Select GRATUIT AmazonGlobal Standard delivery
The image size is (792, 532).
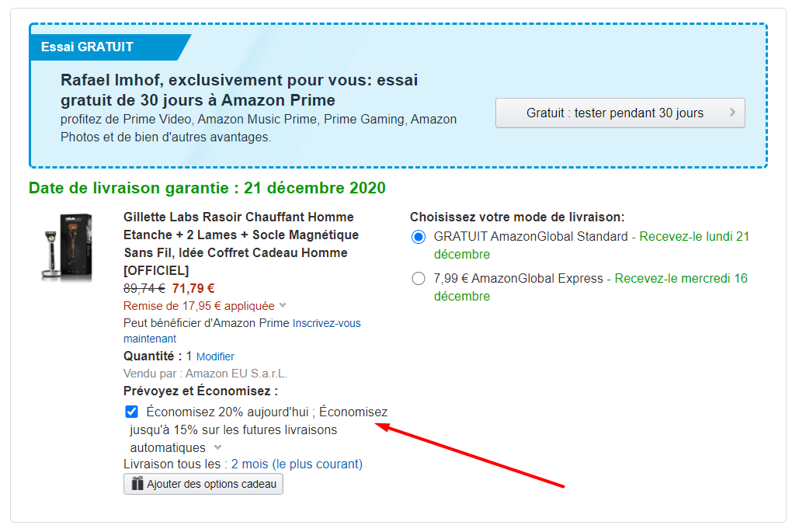coord(419,237)
